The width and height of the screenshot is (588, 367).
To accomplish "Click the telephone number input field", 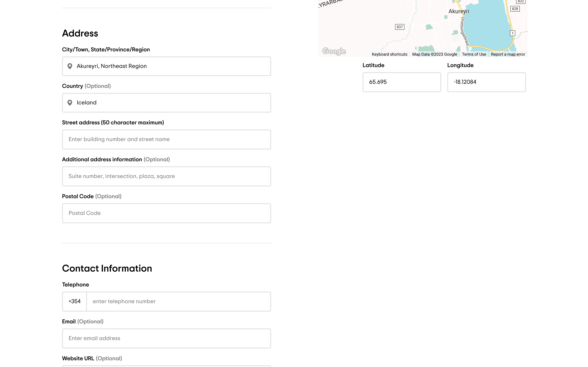I will [x=179, y=302].
